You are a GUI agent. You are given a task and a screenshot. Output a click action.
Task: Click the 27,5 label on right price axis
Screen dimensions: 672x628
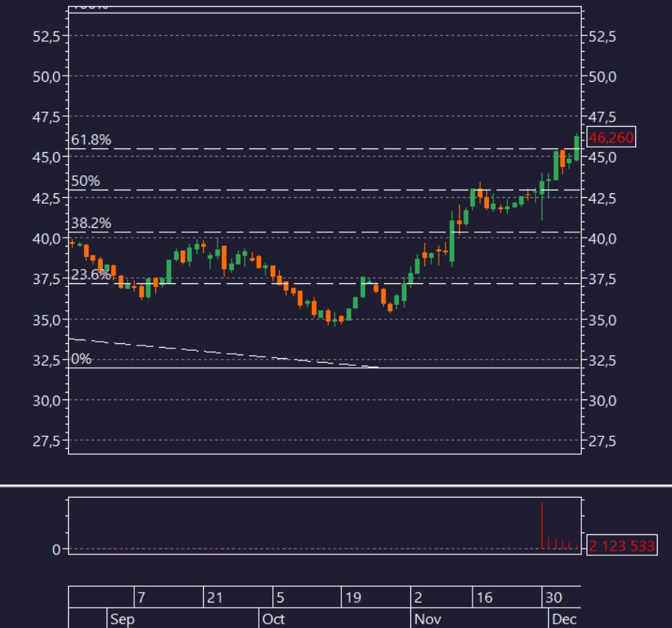pyautogui.click(x=602, y=441)
